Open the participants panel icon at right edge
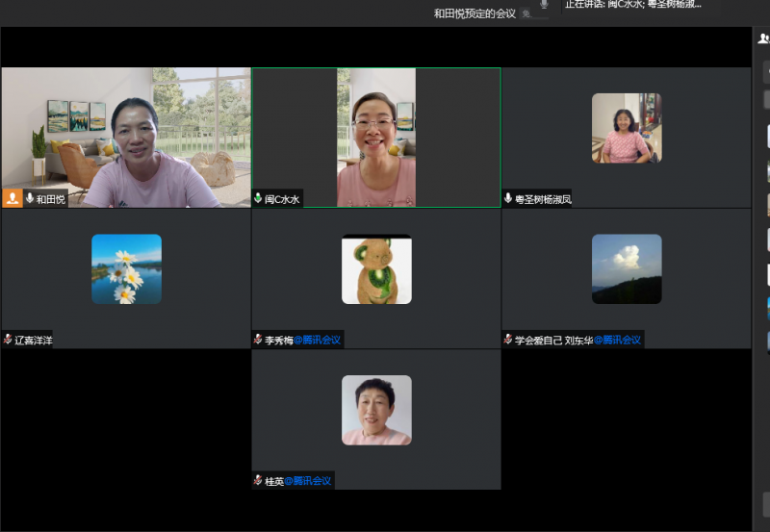This screenshot has height=532, width=770. (x=763, y=39)
